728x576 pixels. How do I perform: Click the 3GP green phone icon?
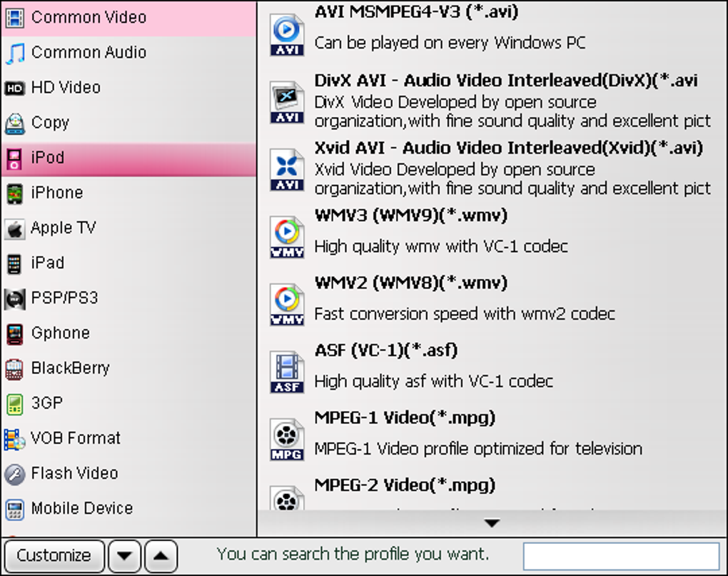pos(15,404)
